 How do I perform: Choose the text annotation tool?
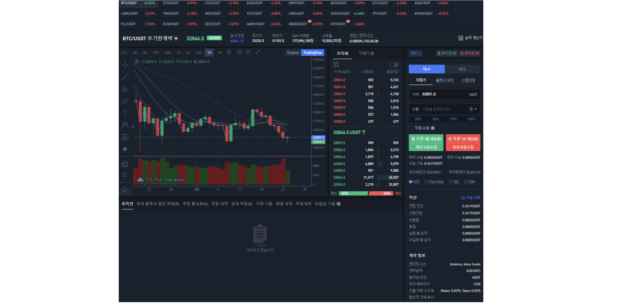click(125, 113)
